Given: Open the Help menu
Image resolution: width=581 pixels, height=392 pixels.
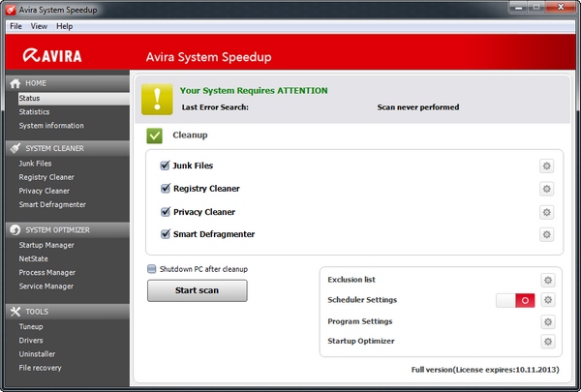Looking at the screenshot, I should 65,26.
